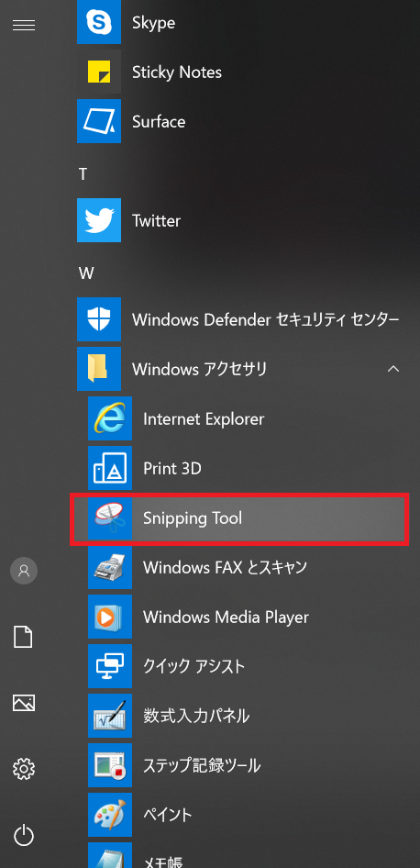Viewport: 420px width, 868px height.
Task: Click the Power button icon
Action: click(x=24, y=835)
